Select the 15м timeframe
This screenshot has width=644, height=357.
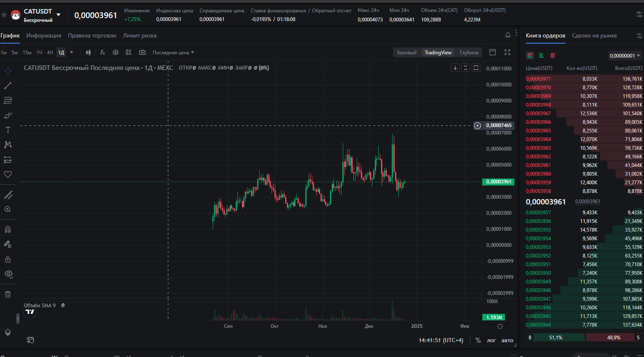click(27, 52)
